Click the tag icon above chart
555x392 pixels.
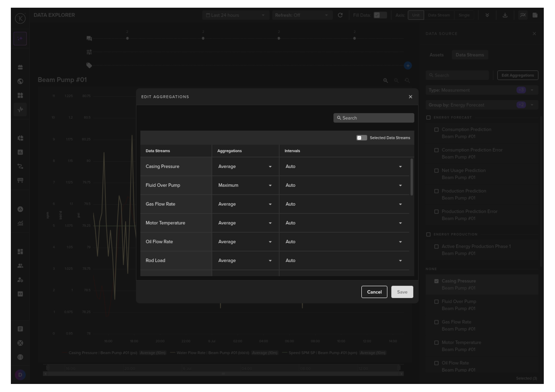click(89, 65)
